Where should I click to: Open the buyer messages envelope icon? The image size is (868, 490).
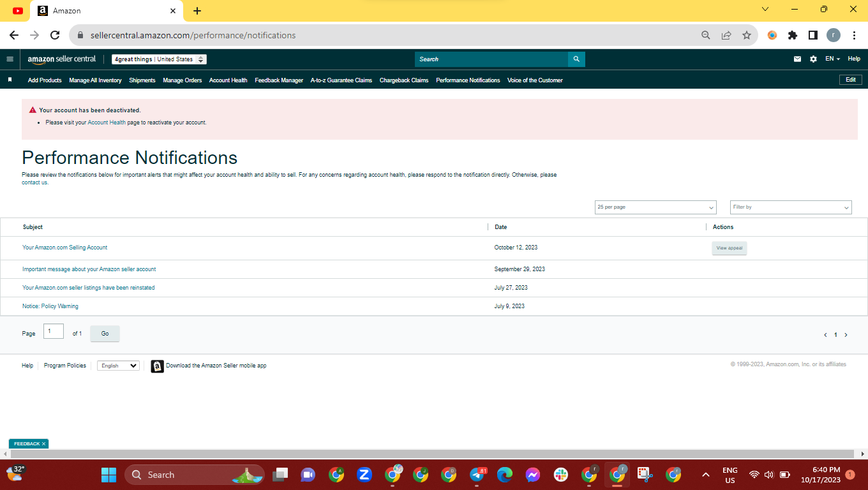coord(797,59)
